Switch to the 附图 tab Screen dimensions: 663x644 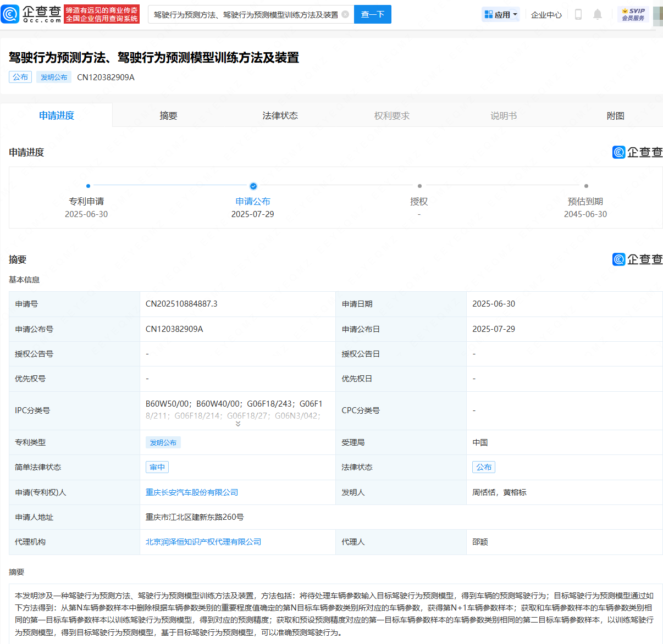coord(616,115)
